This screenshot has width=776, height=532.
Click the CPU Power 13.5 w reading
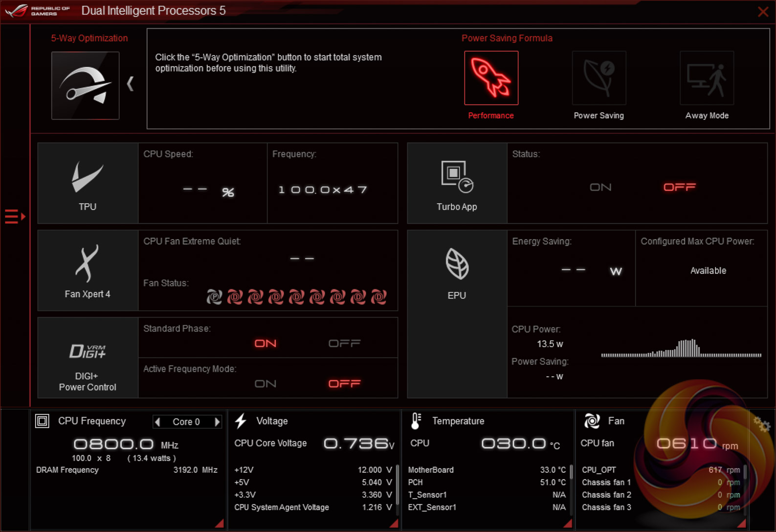tap(550, 344)
